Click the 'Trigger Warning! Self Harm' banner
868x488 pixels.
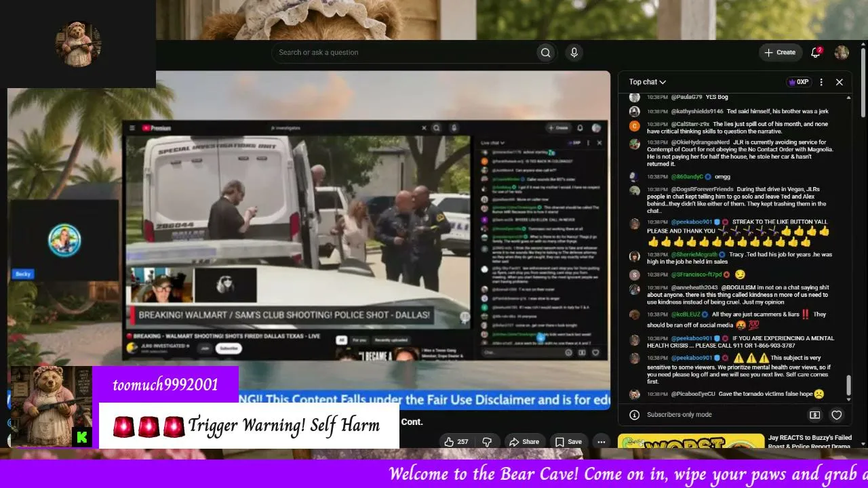[x=249, y=426]
